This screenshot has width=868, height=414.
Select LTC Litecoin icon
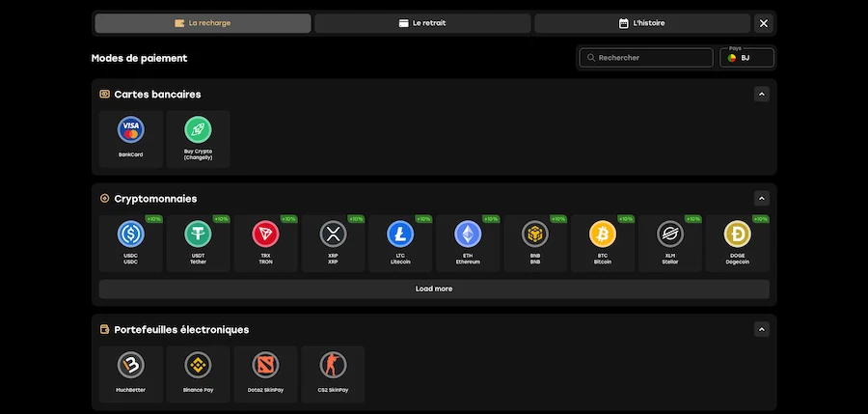pos(400,234)
